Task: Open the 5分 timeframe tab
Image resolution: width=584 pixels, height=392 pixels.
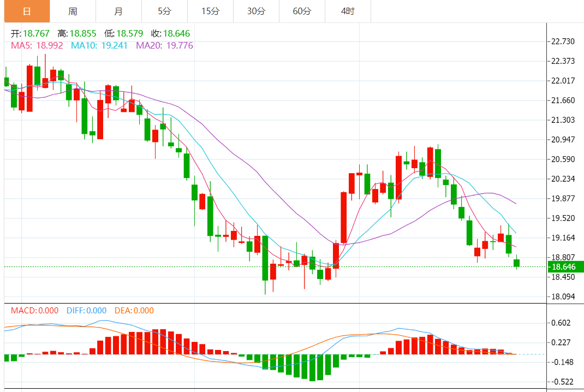Action: pos(164,11)
